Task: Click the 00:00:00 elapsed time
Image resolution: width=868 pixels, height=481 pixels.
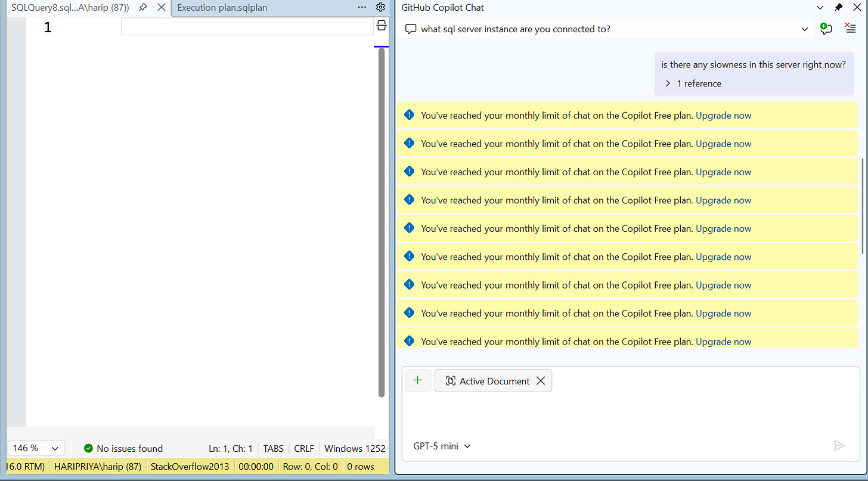Action: 256,467
